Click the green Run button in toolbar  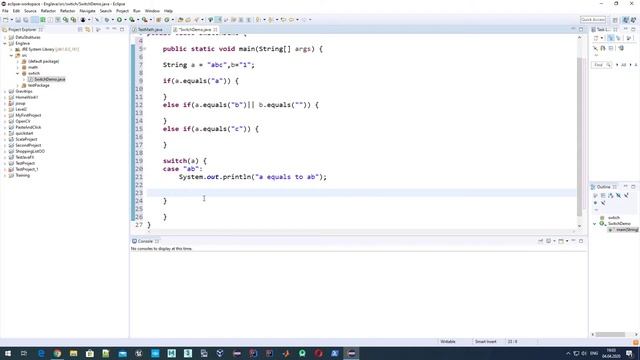pyautogui.click(x=119, y=20)
